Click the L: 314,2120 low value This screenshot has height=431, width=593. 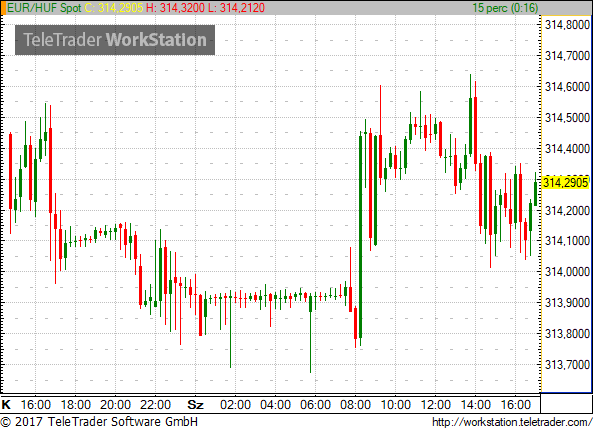[x=236, y=8]
